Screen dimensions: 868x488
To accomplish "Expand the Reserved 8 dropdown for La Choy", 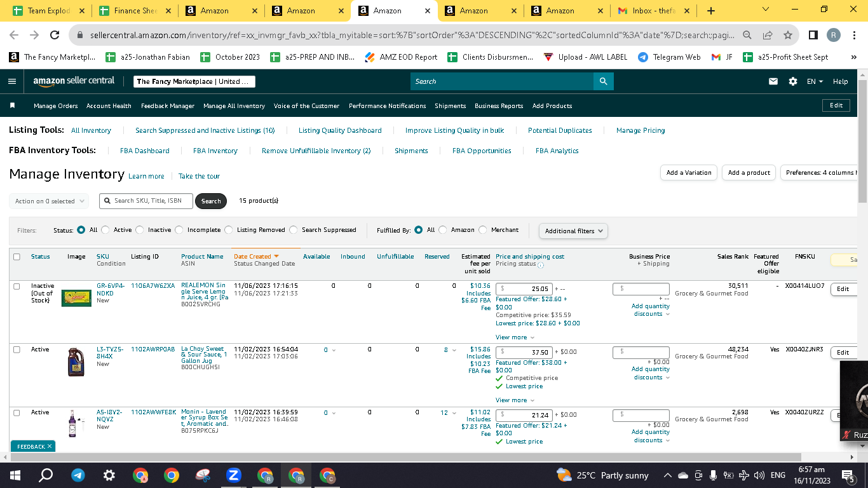I will coord(450,350).
